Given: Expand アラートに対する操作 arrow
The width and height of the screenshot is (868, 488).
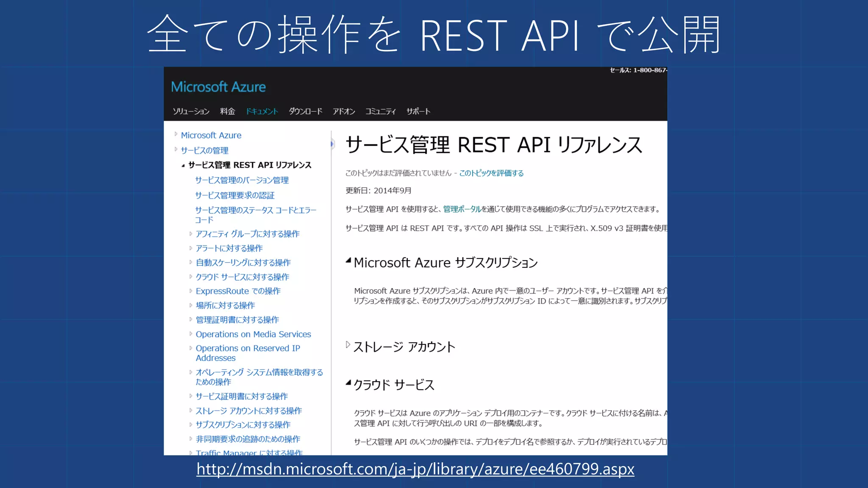Looking at the screenshot, I should point(191,248).
